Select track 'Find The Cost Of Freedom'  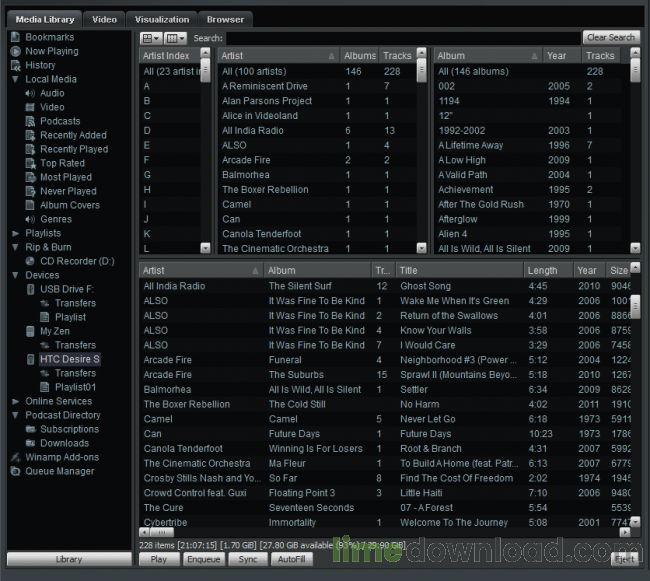(385, 478)
